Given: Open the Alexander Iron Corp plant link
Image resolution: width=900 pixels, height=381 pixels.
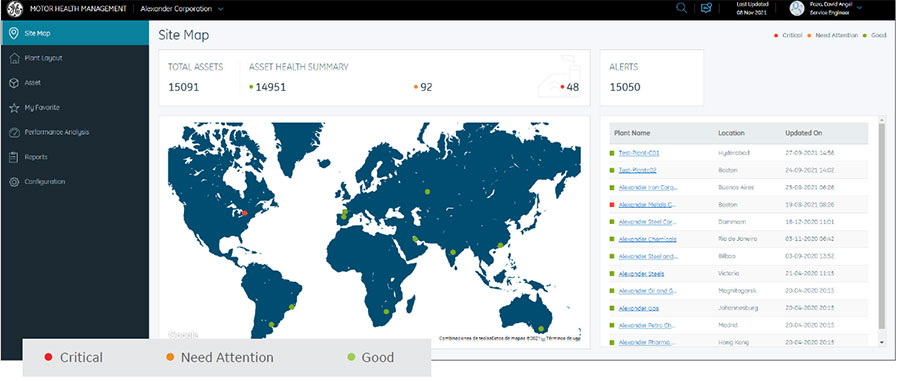Looking at the screenshot, I should [x=649, y=188].
